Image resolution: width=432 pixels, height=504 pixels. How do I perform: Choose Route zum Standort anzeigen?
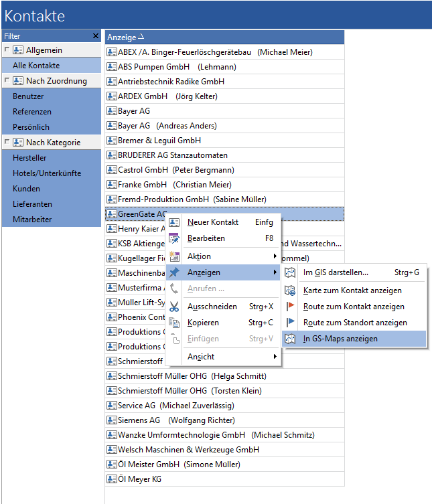click(354, 323)
